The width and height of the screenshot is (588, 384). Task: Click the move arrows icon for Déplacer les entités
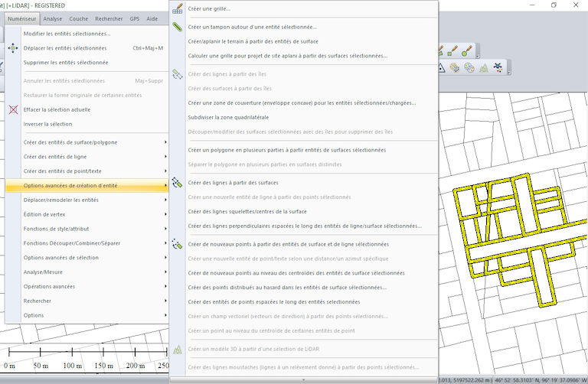coord(13,48)
